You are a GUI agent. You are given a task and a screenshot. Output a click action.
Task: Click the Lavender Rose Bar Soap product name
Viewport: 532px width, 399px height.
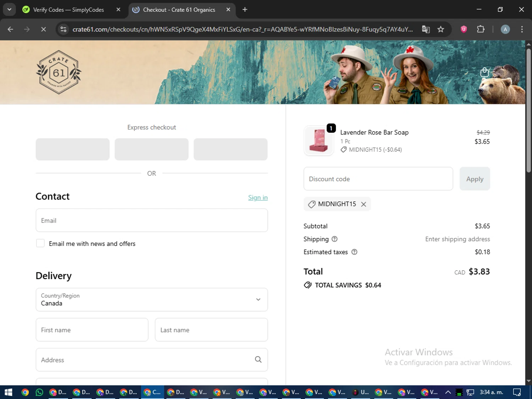pos(374,132)
